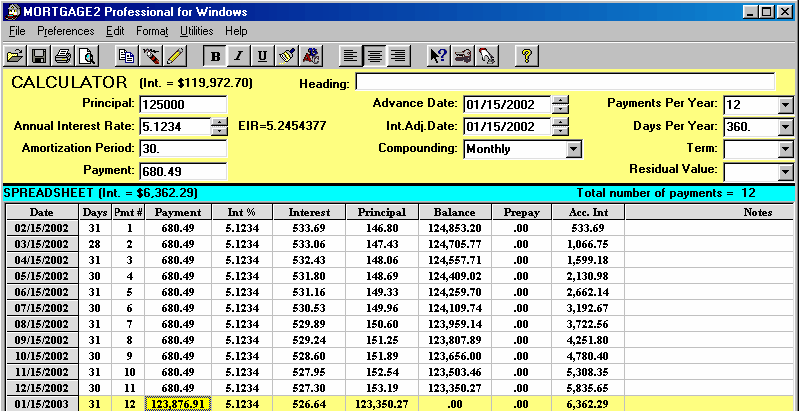The height and width of the screenshot is (411, 799).
Task: Click the Save diskette icon
Action: tap(39, 56)
